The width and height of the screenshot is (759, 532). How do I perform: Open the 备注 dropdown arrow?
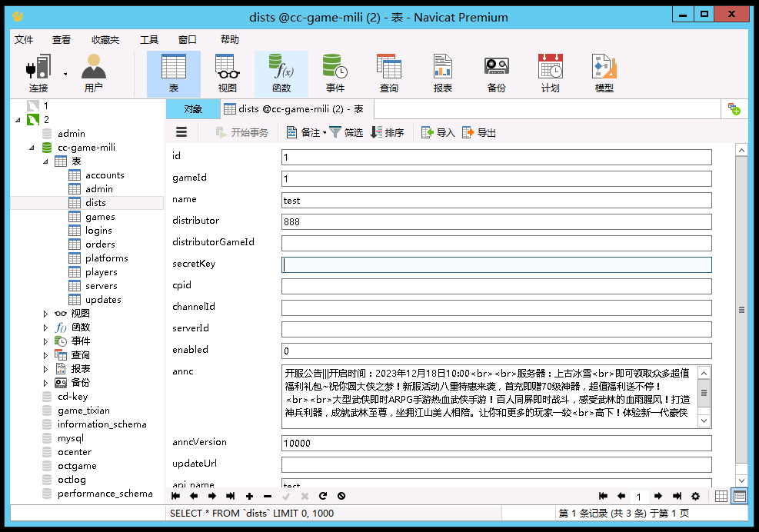point(325,133)
